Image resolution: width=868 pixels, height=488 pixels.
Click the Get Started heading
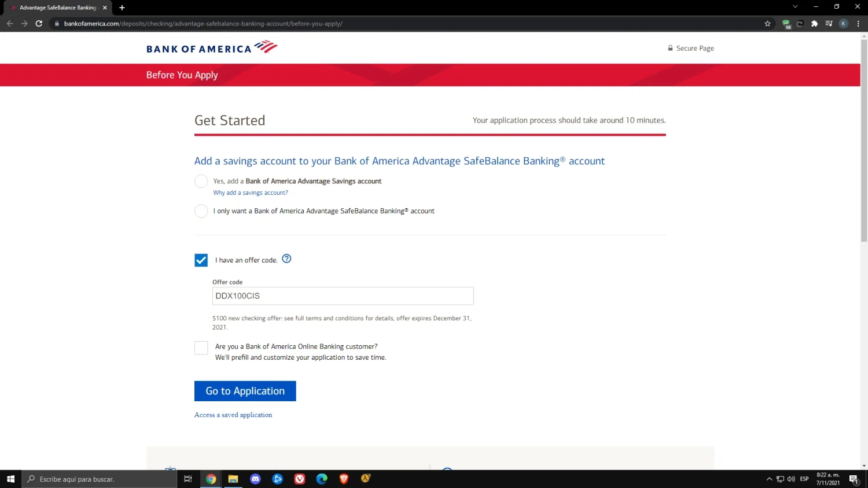click(x=230, y=120)
